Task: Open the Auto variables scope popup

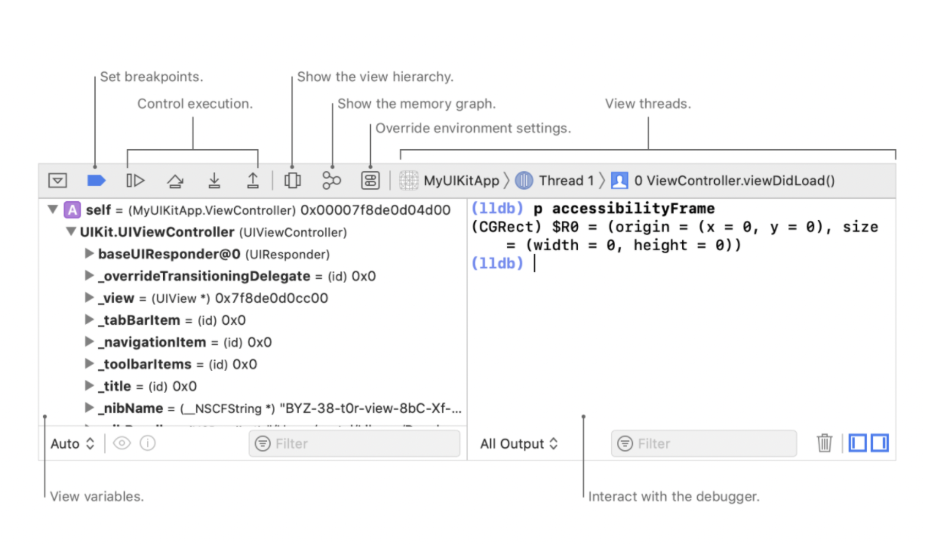Action: click(73, 444)
